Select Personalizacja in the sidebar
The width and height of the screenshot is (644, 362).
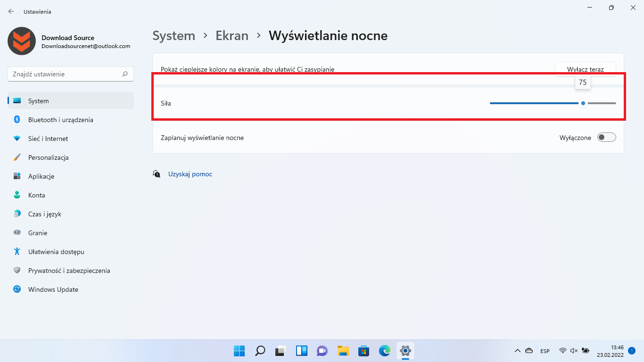click(71, 157)
